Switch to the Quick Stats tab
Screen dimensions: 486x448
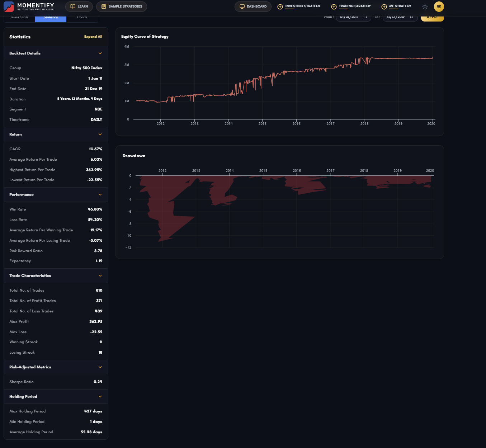[x=19, y=18]
